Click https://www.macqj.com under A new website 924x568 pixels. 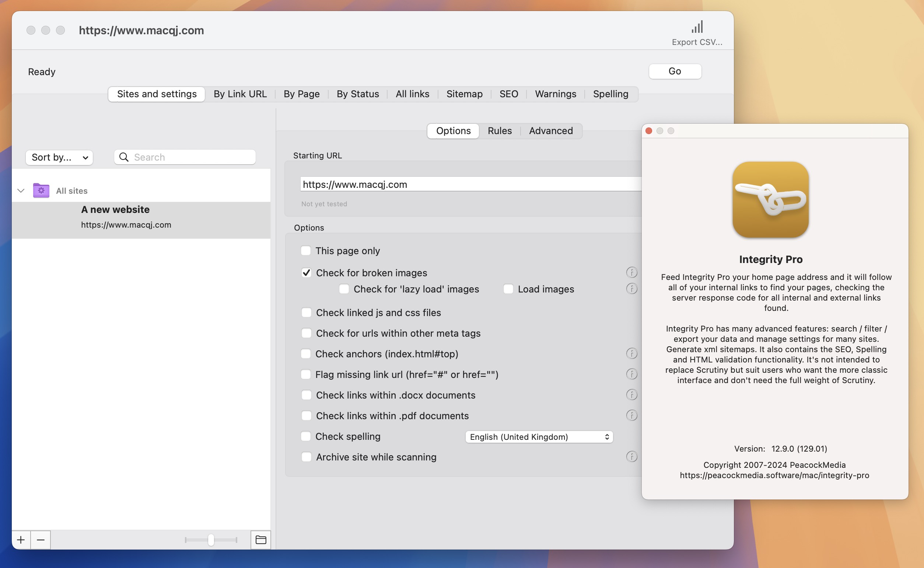pos(126,225)
